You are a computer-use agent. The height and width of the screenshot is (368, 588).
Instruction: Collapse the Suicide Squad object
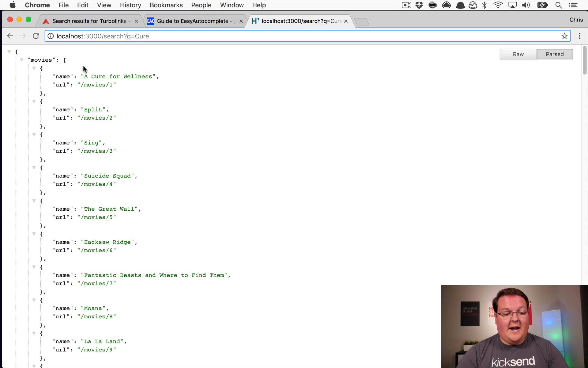[x=34, y=168]
